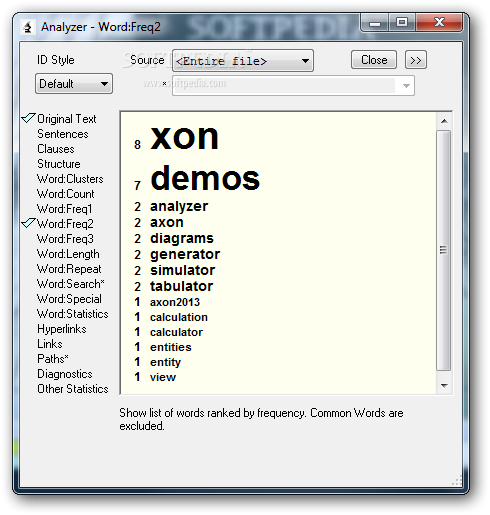The height and width of the screenshot is (515, 490).
Task: Click the word 'entity' in results
Action: coord(165,363)
